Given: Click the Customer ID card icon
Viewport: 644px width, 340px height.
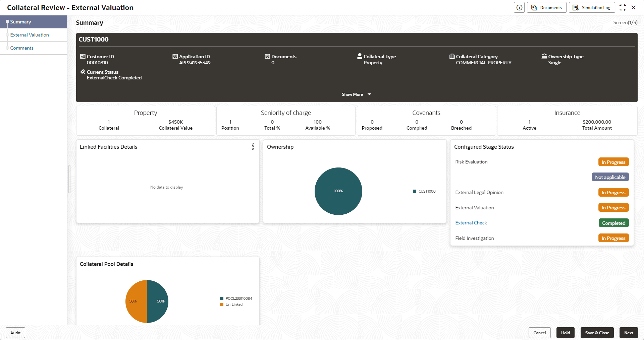Looking at the screenshot, I should click(x=83, y=56).
